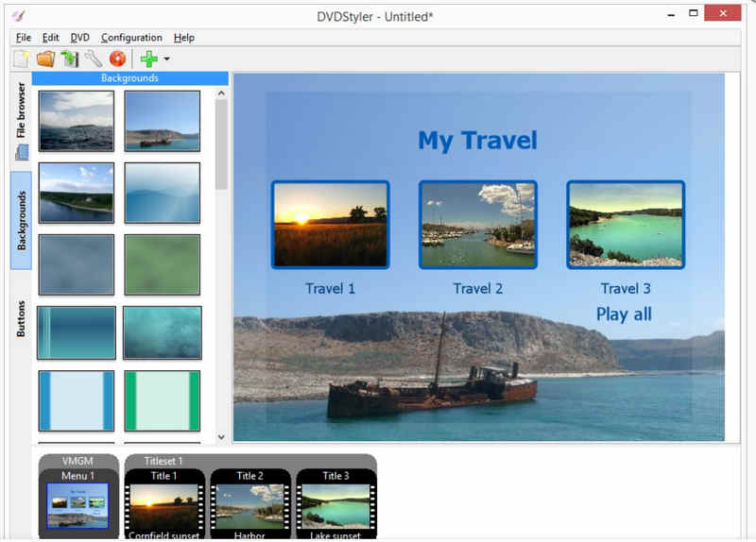Click the scroll down arrow in Backgrounds list
The width and height of the screenshot is (756, 542).
point(221,437)
